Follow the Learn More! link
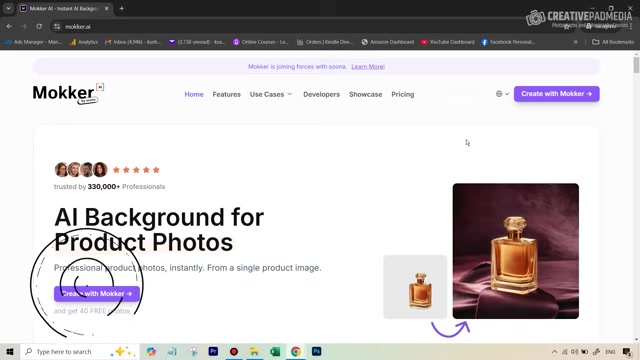This screenshot has height=360, width=640. tap(368, 67)
